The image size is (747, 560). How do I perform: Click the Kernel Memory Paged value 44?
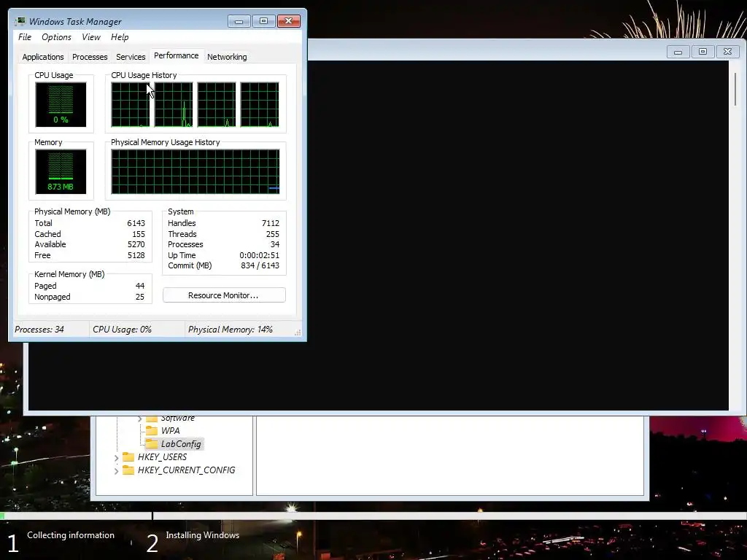[139, 286]
